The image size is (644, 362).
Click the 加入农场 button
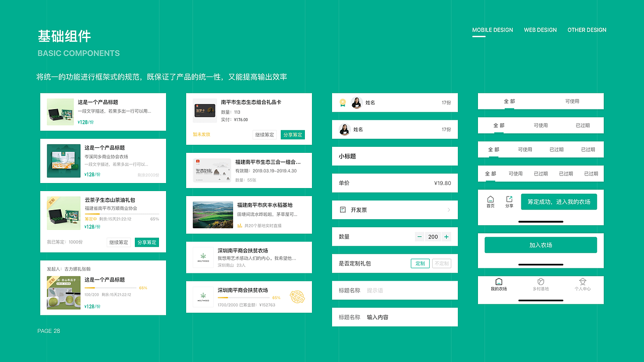tap(541, 245)
